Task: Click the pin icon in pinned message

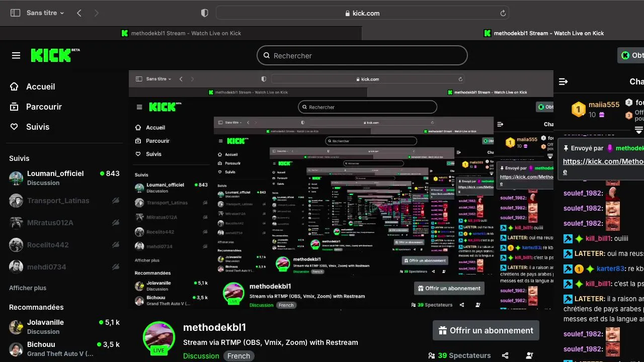Action: coord(566,148)
